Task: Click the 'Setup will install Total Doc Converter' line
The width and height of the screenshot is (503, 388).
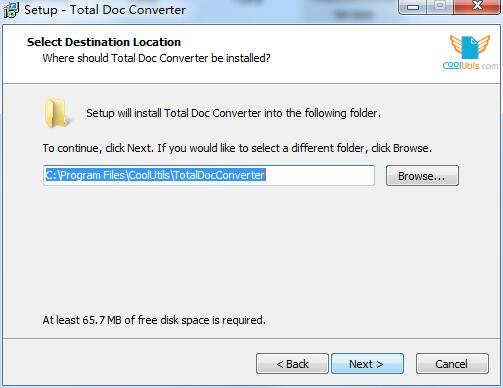Action: tap(233, 113)
